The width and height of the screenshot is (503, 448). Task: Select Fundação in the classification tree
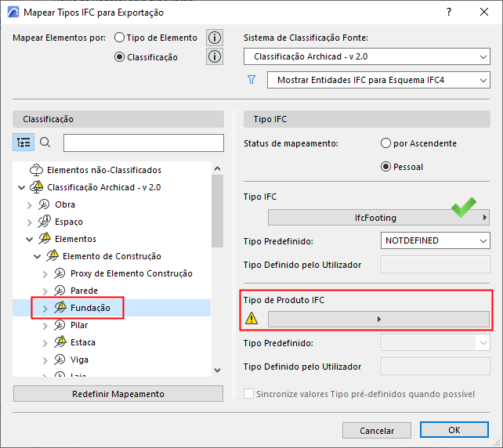point(90,308)
